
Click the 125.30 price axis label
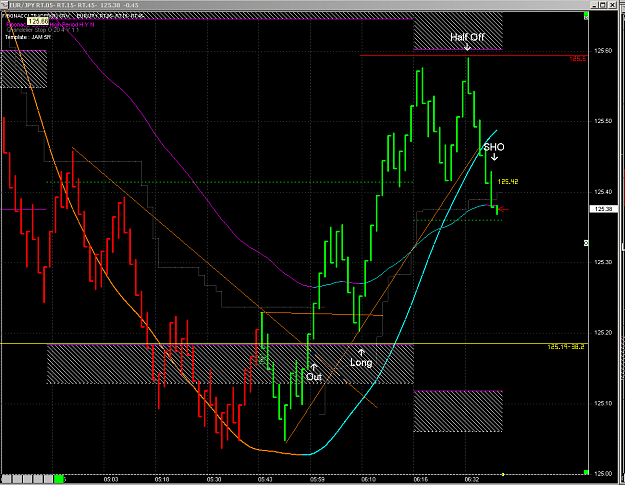[x=603, y=262]
